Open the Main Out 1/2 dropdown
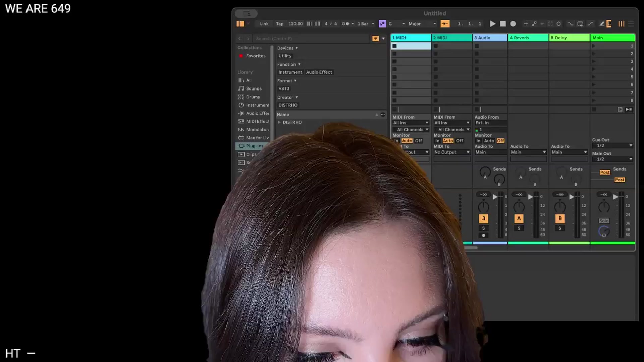This screenshot has width=644, height=362. click(612, 159)
